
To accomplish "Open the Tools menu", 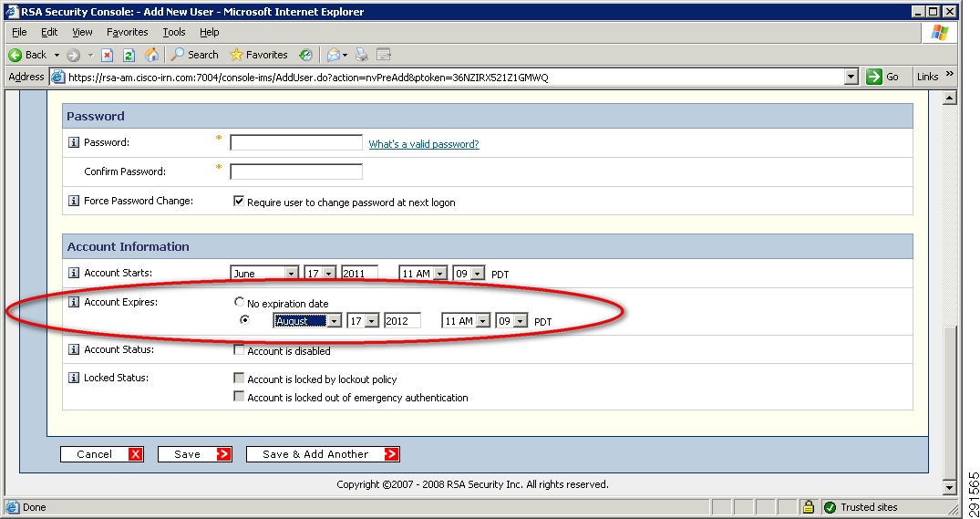I will [174, 32].
